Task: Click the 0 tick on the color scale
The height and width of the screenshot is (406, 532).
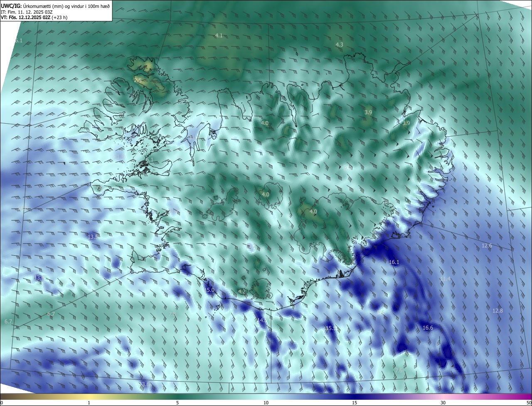Action: (2, 403)
